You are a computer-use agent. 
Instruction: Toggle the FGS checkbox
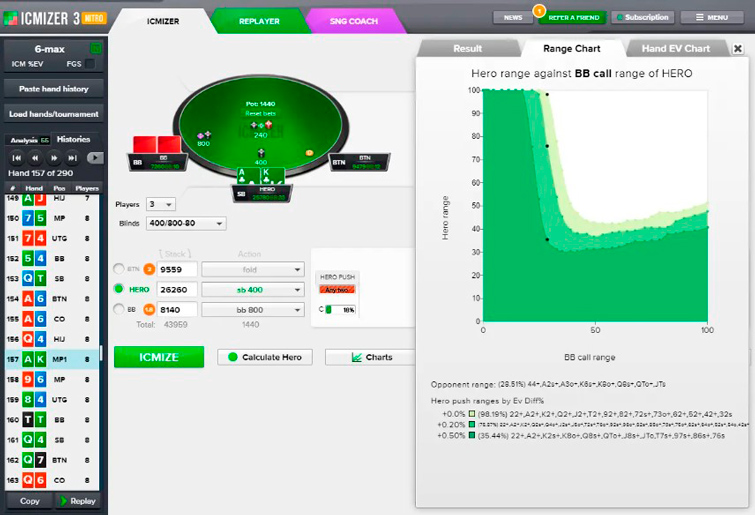pyautogui.click(x=90, y=64)
